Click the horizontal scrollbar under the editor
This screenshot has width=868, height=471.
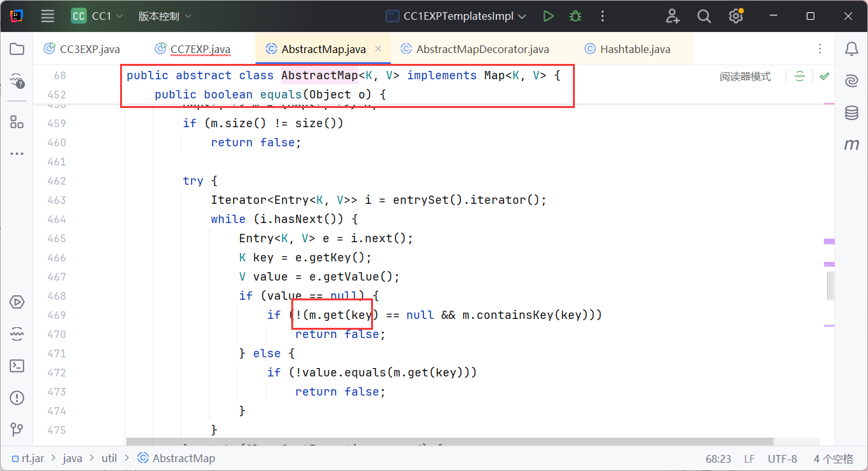click(x=447, y=442)
